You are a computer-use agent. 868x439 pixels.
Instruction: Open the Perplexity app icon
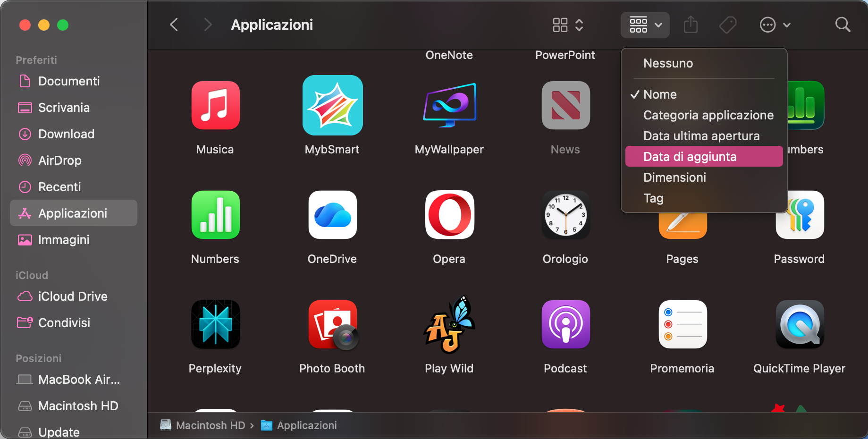pos(215,324)
